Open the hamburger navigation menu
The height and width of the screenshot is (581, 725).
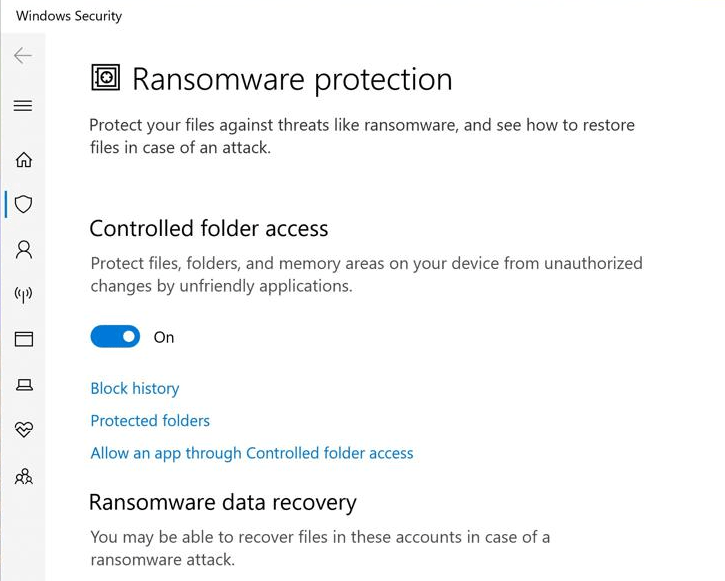(23, 106)
